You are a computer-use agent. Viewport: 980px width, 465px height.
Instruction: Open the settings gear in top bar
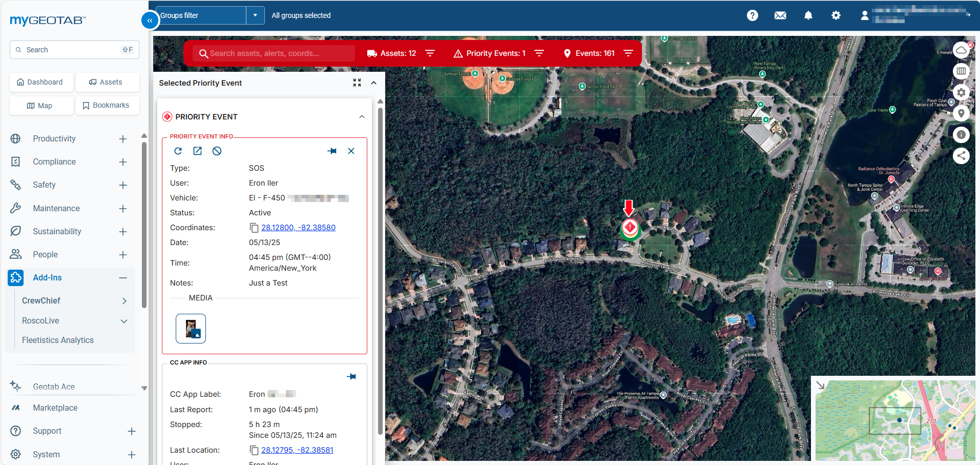[836, 15]
